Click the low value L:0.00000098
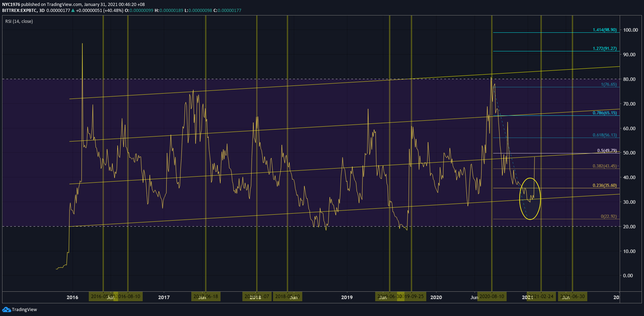 click(198, 11)
